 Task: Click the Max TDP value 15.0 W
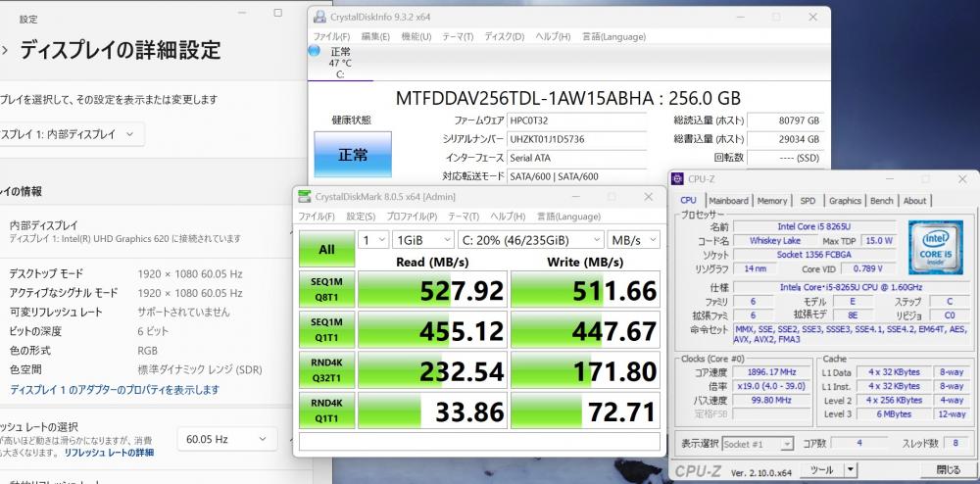click(x=879, y=240)
